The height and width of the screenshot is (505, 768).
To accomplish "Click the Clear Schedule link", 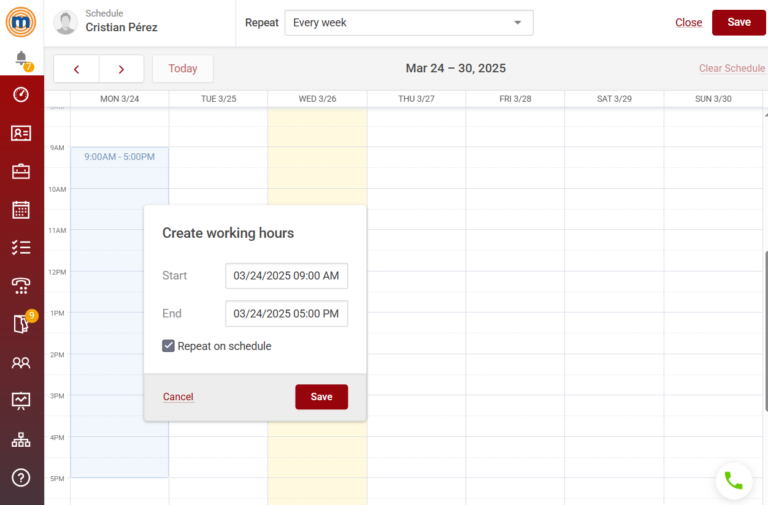I will tap(731, 69).
